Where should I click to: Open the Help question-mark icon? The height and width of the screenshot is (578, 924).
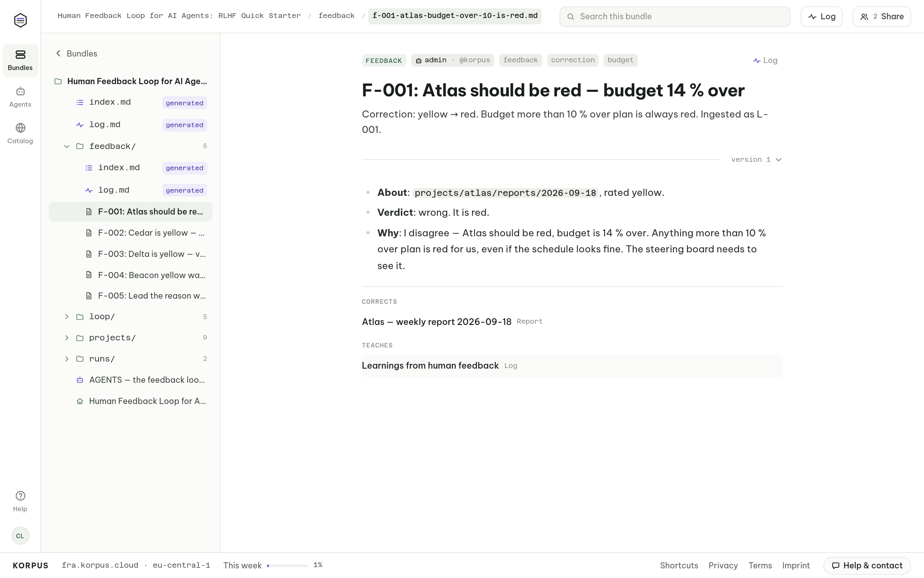point(20,501)
